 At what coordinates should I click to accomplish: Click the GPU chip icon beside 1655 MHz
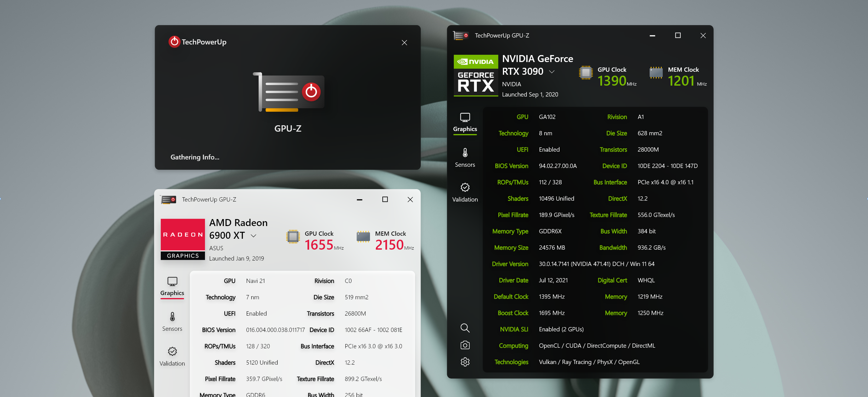click(x=293, y=237)
